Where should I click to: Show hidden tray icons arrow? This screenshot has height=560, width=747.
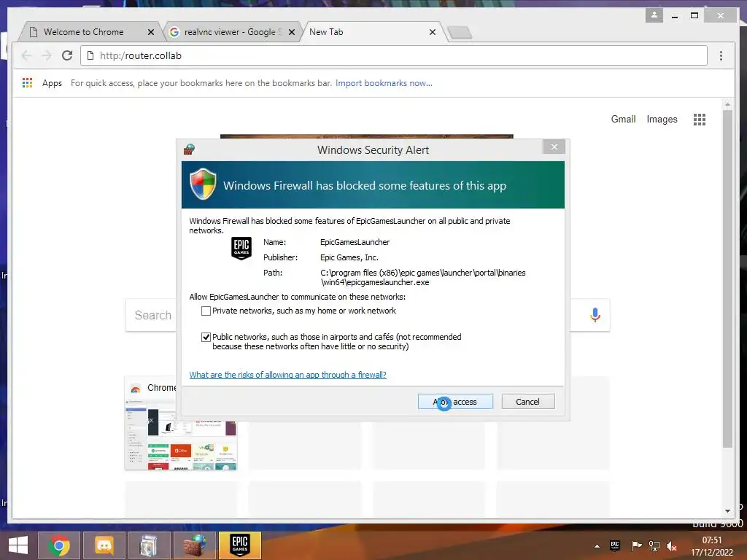coord(597,546)
